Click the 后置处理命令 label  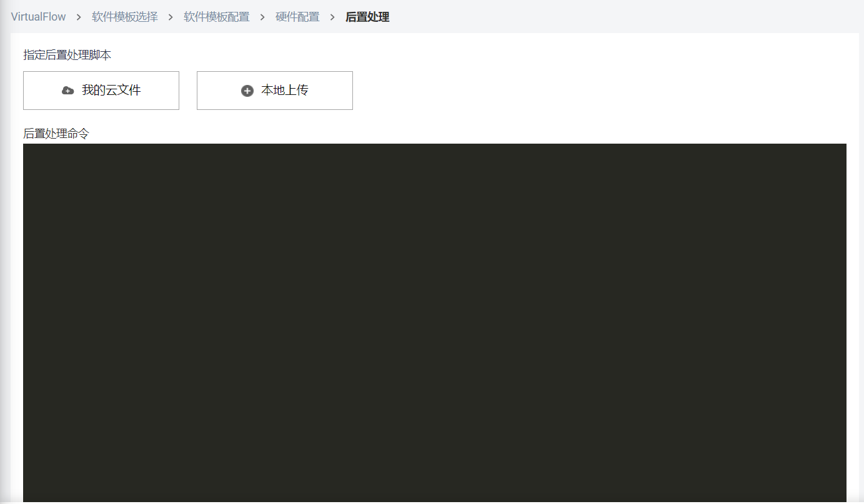56,133
